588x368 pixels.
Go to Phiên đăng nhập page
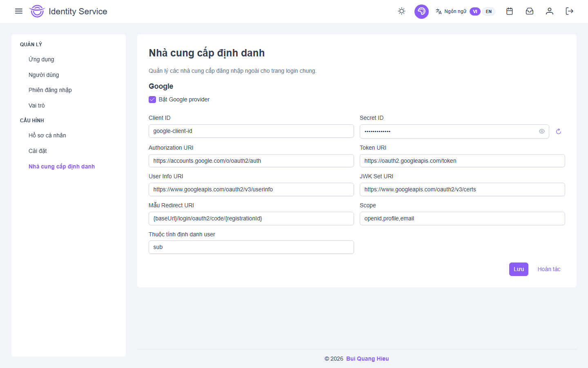pyautogui.click(x=50, y=90)
